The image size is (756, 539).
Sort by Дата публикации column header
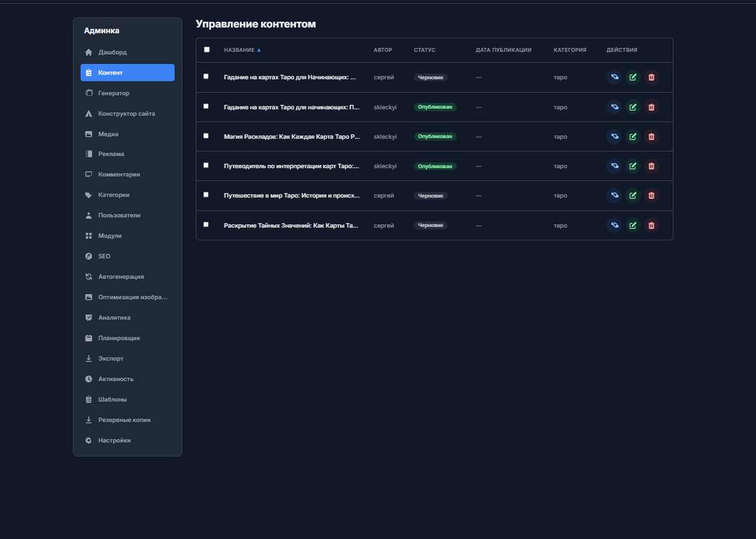[x=503, y=50]
